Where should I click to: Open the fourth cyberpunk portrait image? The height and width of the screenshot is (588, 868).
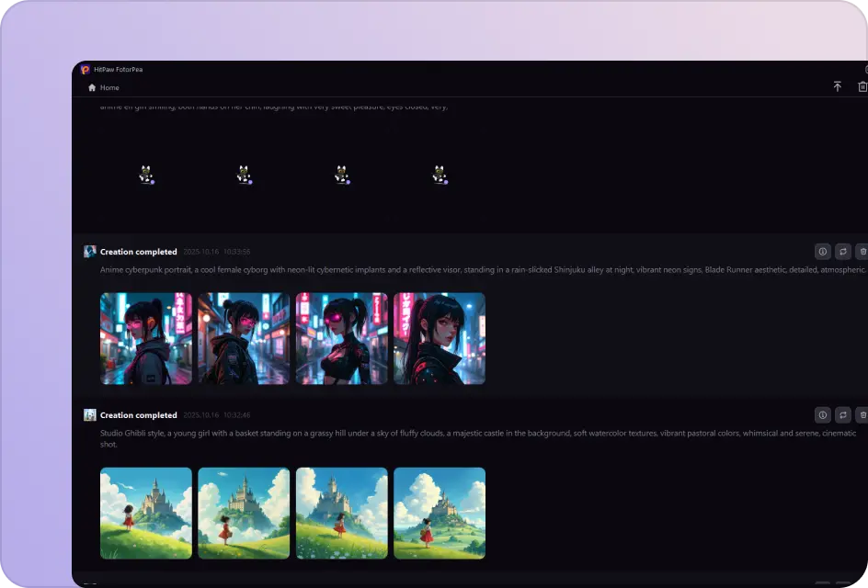[x=440, y=338]
